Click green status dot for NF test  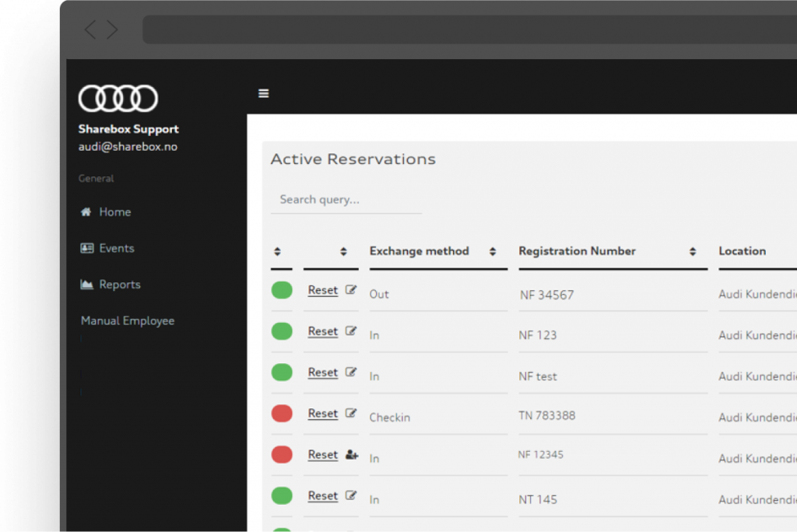tap(282, 373)
